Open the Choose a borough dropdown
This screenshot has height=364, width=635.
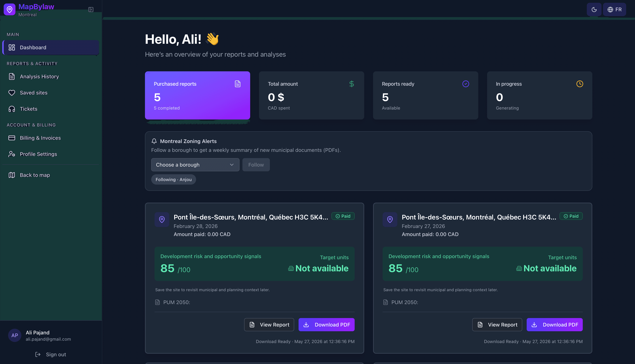195,165
